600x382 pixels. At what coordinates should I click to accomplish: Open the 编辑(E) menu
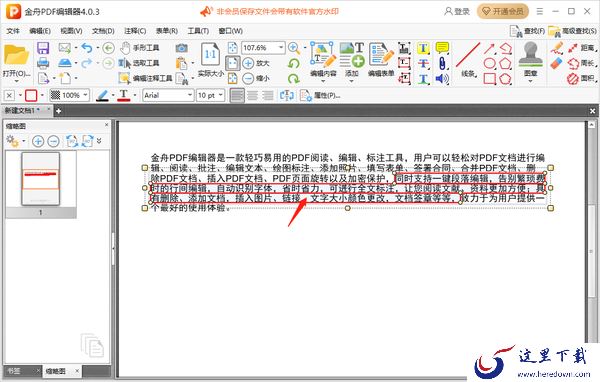point(40,31)
